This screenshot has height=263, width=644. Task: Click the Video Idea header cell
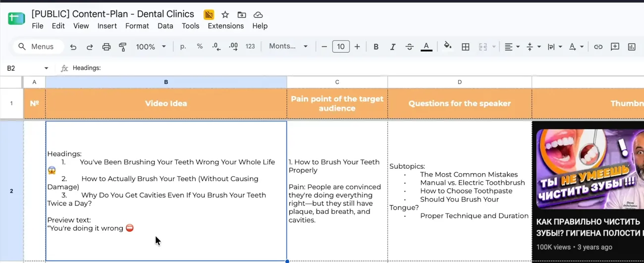coord(166,103)
